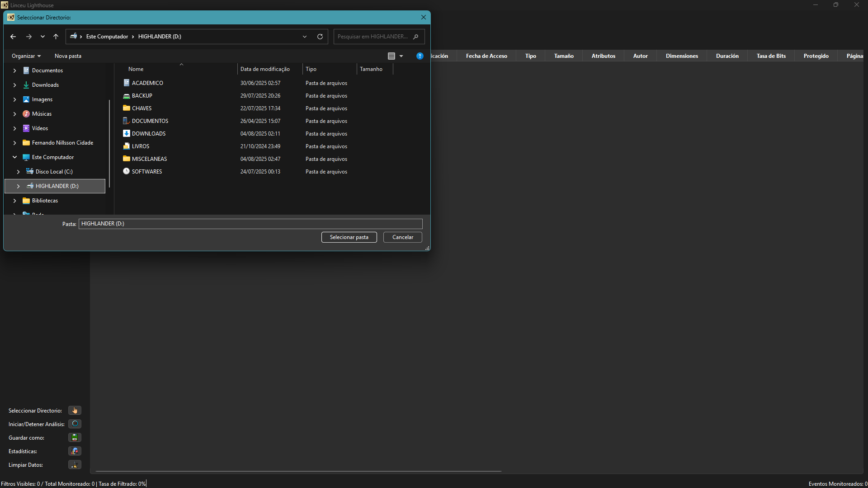The width and height of the screenshot is (868, 488).
Task: Click the Seleccionar Directorio hand icon
Action: (x=75, y=410)
